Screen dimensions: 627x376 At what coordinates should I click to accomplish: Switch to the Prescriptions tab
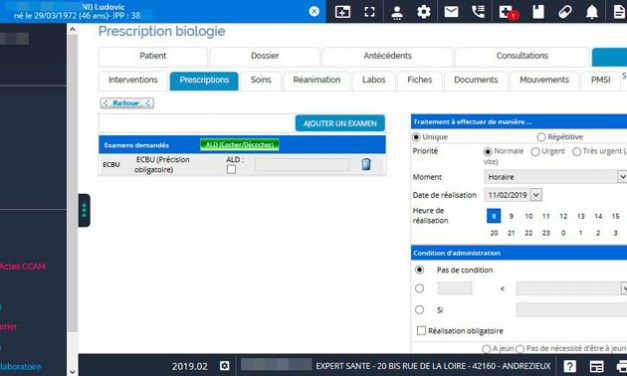click(204, 81)
